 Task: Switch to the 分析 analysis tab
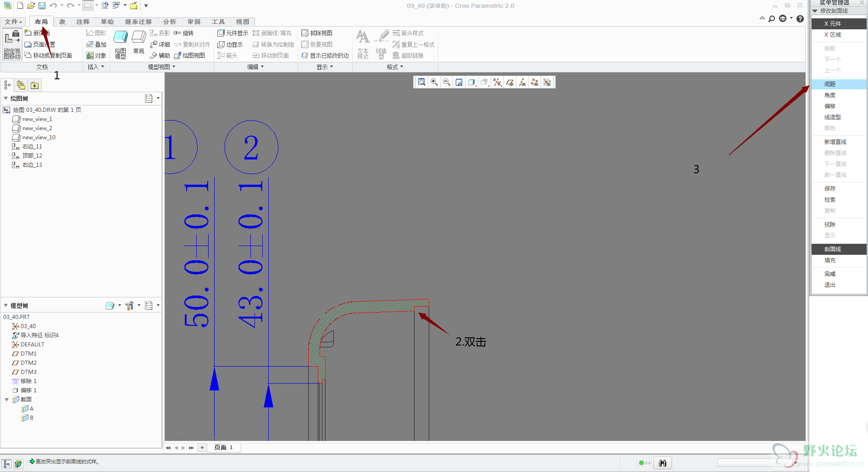click(x=170, y=22)
